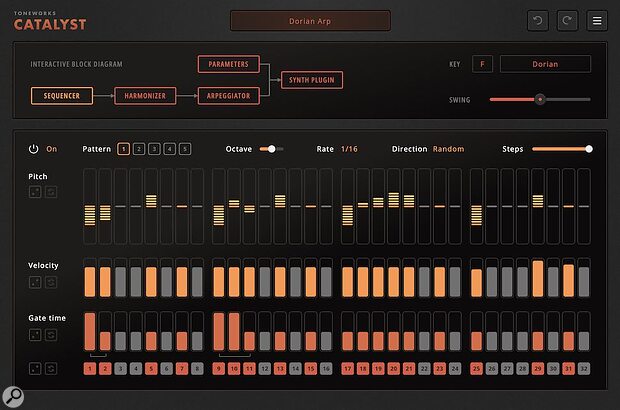This screenshot has width=620, height=410.
Task: Toggle the sequencer power icon
Action: 34,149
